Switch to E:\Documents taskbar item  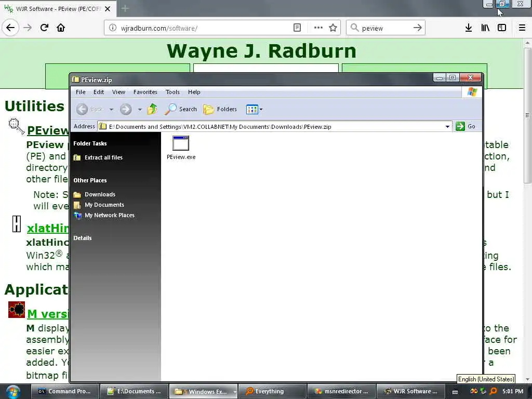tap(135, 391)
